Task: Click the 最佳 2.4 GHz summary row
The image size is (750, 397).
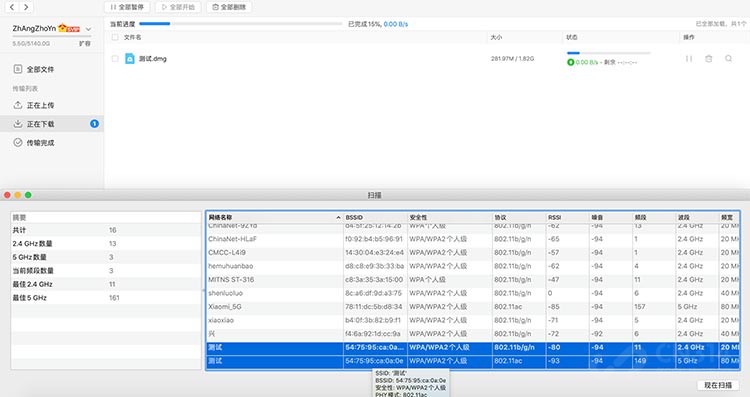Action: point(106,284)
